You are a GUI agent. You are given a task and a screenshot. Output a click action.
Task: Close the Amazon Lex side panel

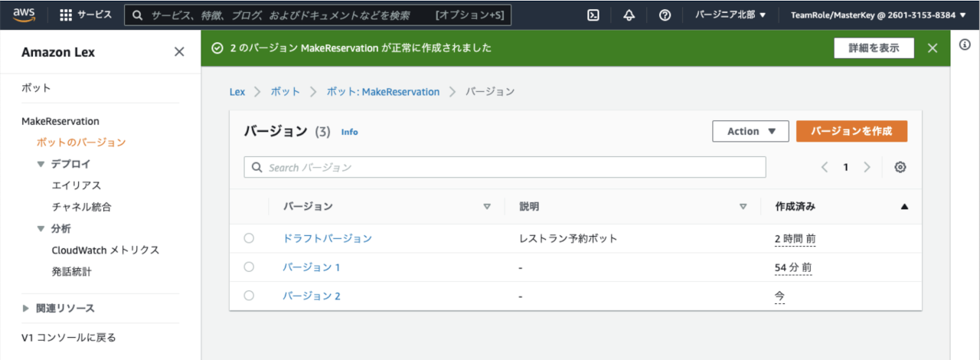179,52
